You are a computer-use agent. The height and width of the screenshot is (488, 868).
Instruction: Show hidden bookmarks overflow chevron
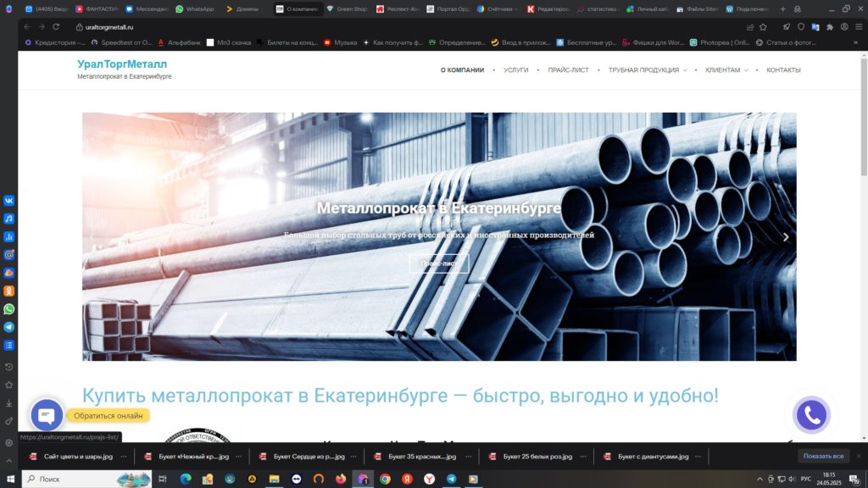[856, 42]
